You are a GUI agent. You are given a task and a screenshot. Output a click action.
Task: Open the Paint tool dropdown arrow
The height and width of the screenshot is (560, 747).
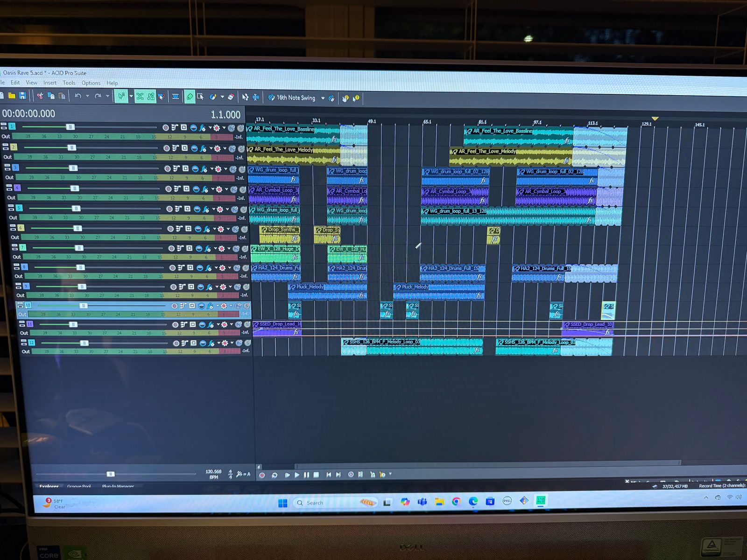[x=222, y=97]
